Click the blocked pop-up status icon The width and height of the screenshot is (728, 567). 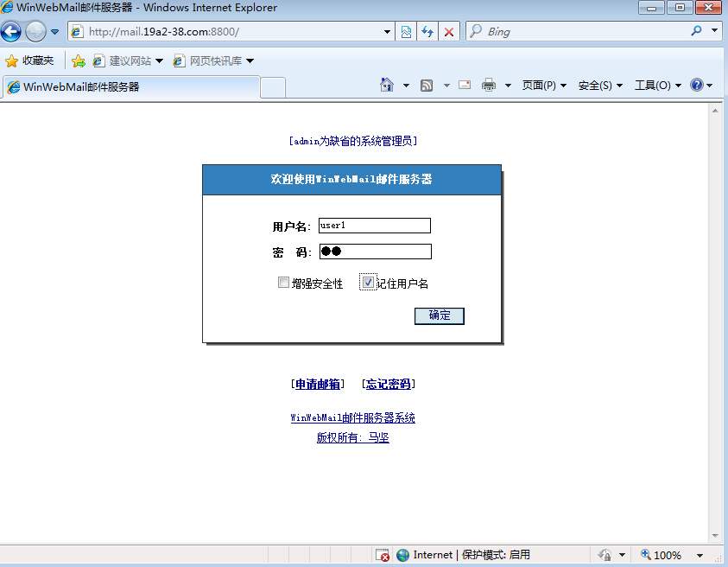click(383, 555)
